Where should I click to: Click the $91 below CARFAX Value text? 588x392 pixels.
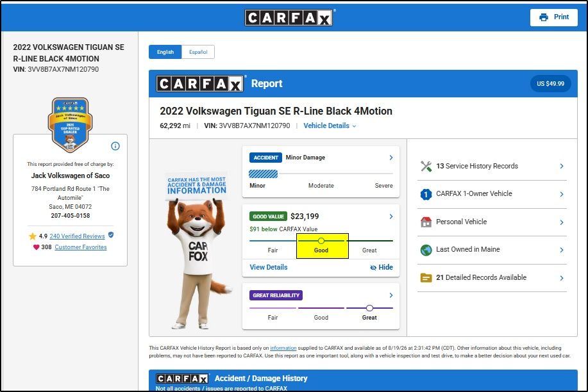pos(283,229)
